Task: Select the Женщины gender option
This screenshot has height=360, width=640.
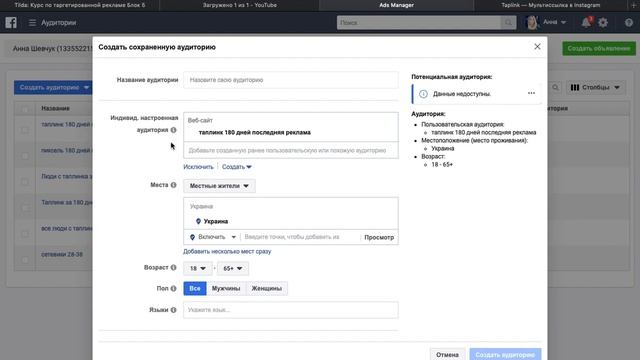Action: (x=267, y=288)
